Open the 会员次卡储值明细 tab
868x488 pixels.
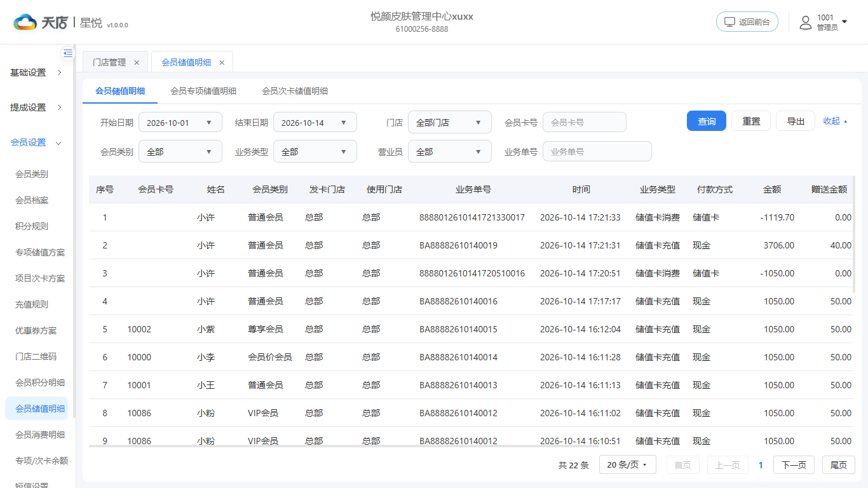295,91
